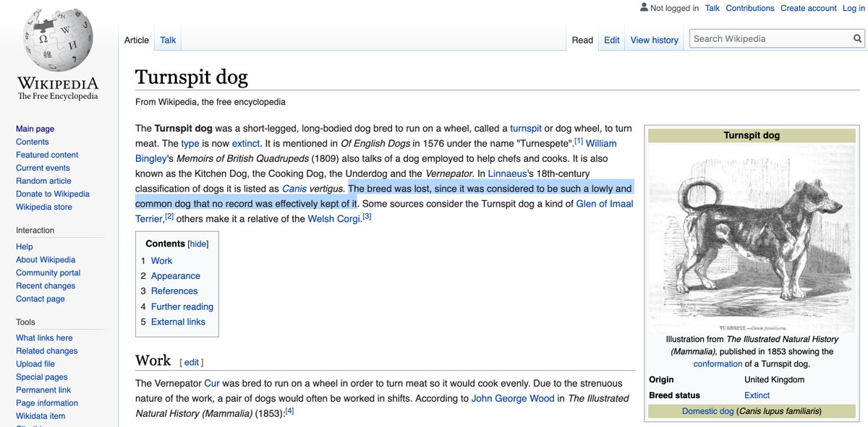The image size is (868, 427).
Task: Open Featured content sidebar link
Action: tap(47, 155)
